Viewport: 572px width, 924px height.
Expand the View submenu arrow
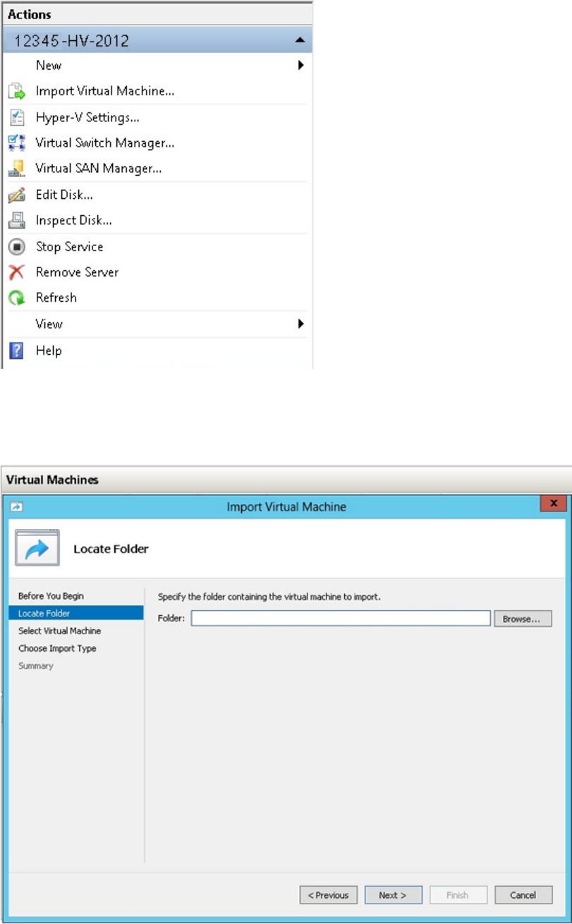pyautogui.click(x=301, y=324)
